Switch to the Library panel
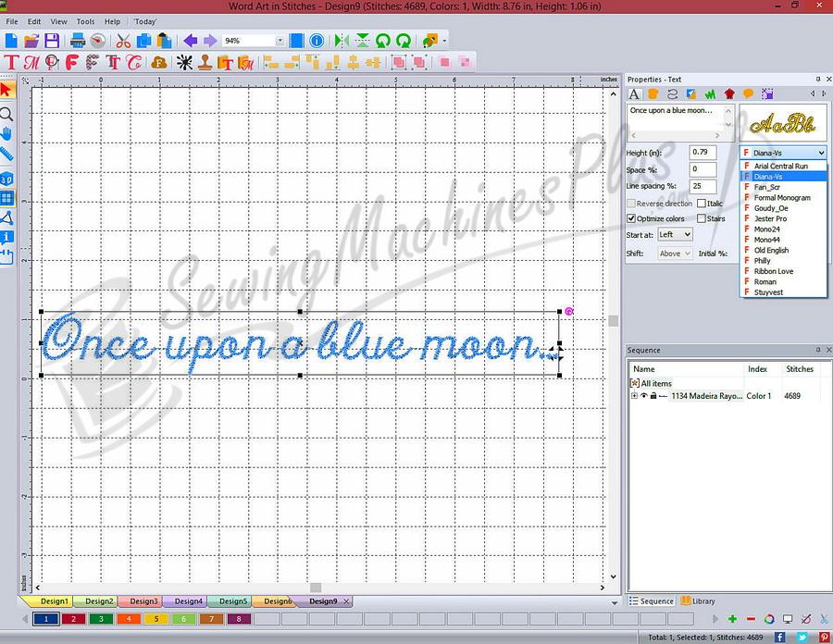The image size is (833, 644). pyautogui.click(x=700, y=601)
